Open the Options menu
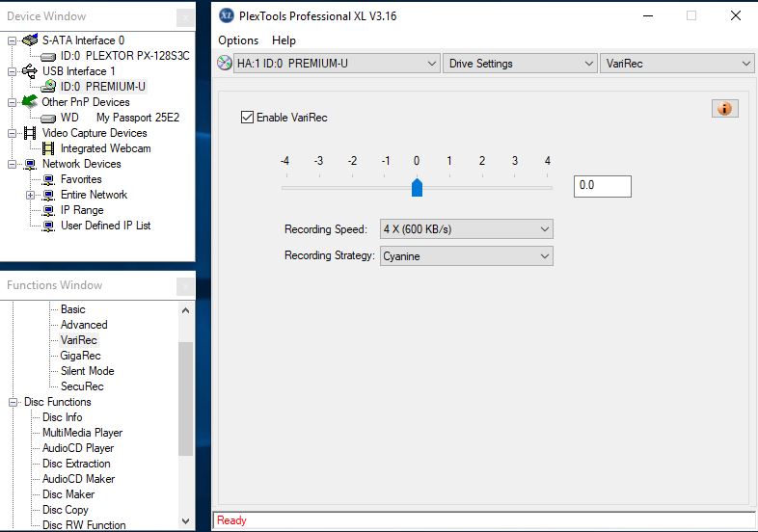Viewport: 758px width, 532px height. point(238,40)
